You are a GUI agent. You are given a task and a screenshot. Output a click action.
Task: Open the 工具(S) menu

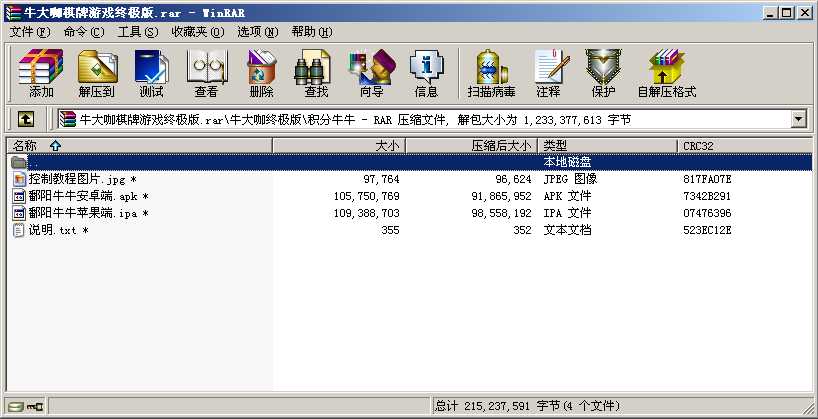(138, 32)
